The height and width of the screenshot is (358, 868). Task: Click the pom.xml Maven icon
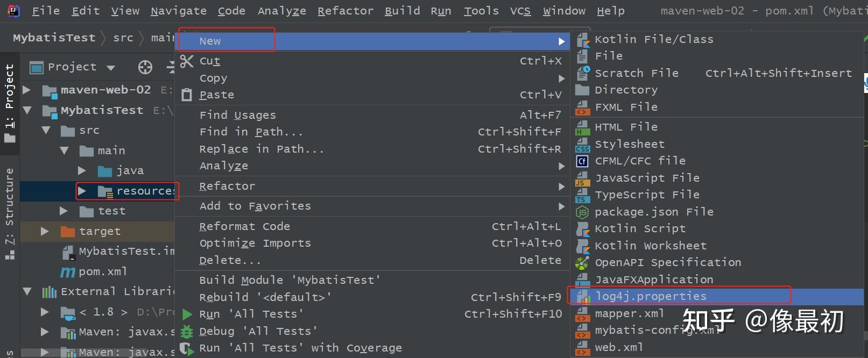[68, 272]
